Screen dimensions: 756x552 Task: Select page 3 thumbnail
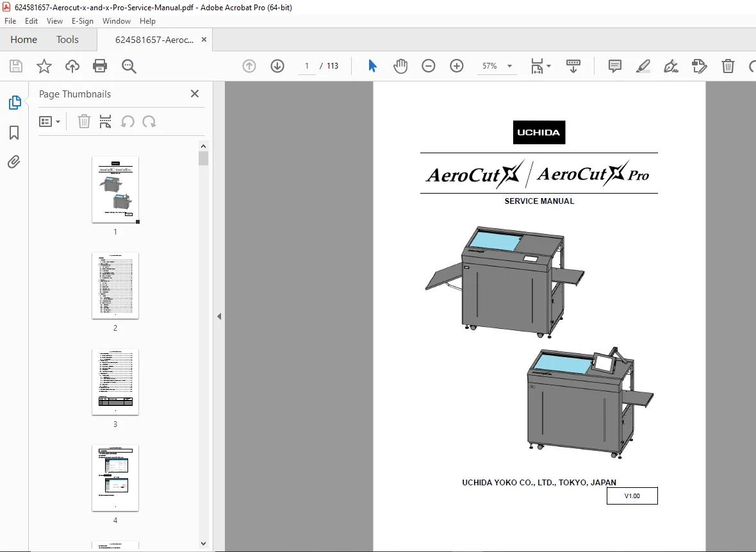pos(115,381)
